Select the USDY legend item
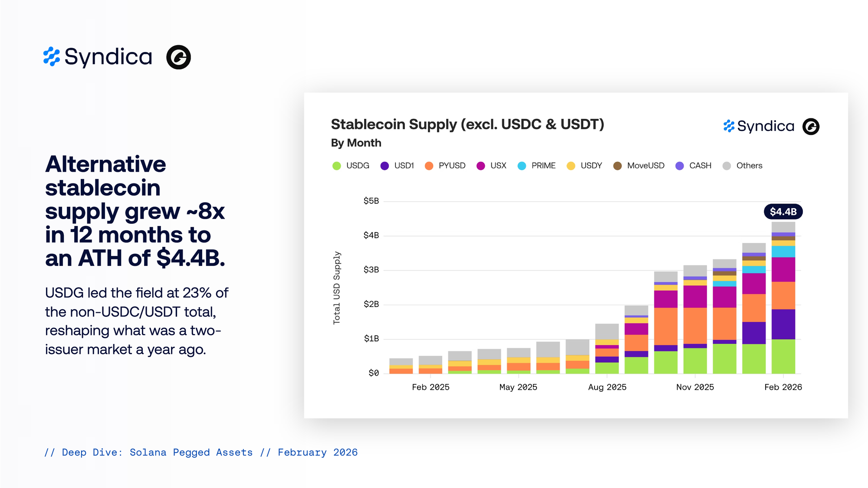The image size is (868, 488). (585, 166)
